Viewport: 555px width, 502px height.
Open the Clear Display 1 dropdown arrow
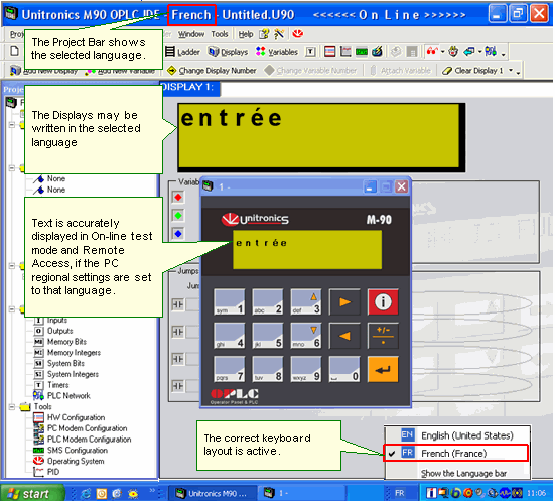click(511, 71)
